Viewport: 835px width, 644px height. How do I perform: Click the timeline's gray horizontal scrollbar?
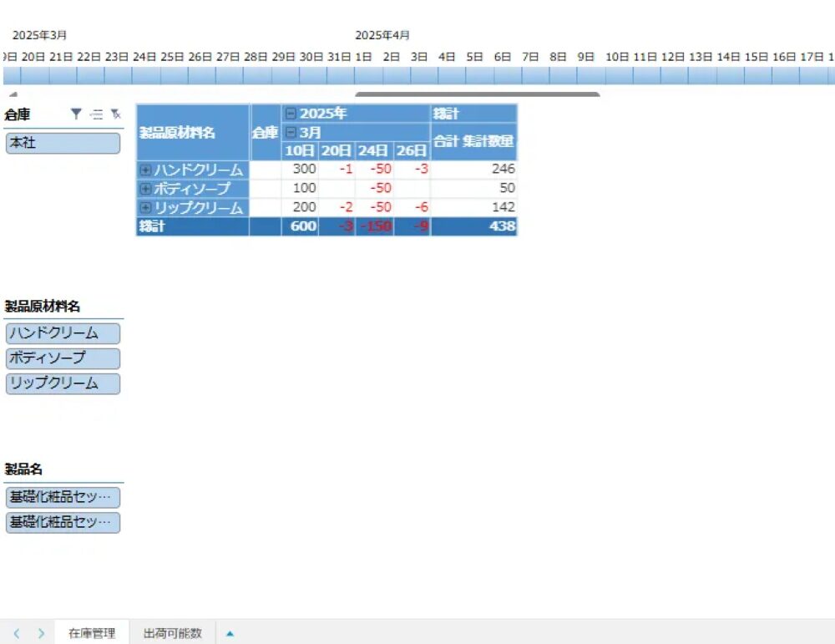(x=477, y=94)
